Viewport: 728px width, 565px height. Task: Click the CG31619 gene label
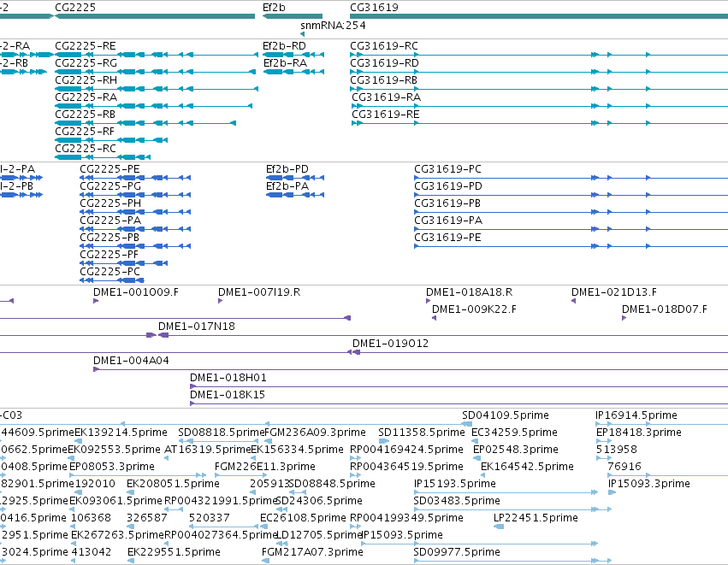click(374, 8)
